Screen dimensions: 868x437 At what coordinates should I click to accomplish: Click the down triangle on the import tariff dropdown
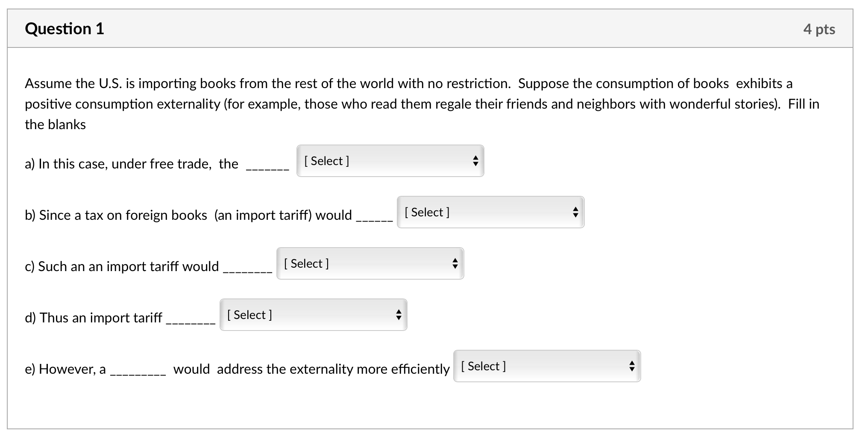click(398, 318)
